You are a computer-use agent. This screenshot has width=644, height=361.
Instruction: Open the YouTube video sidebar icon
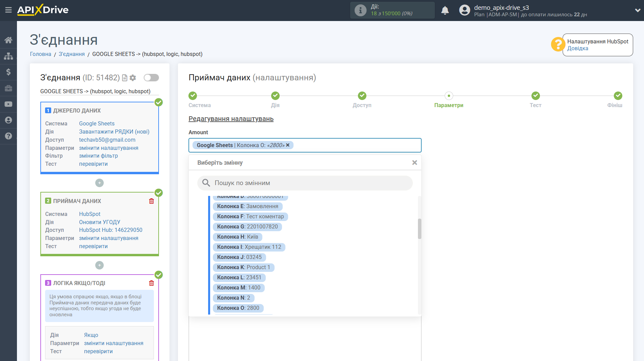(8, 104)
